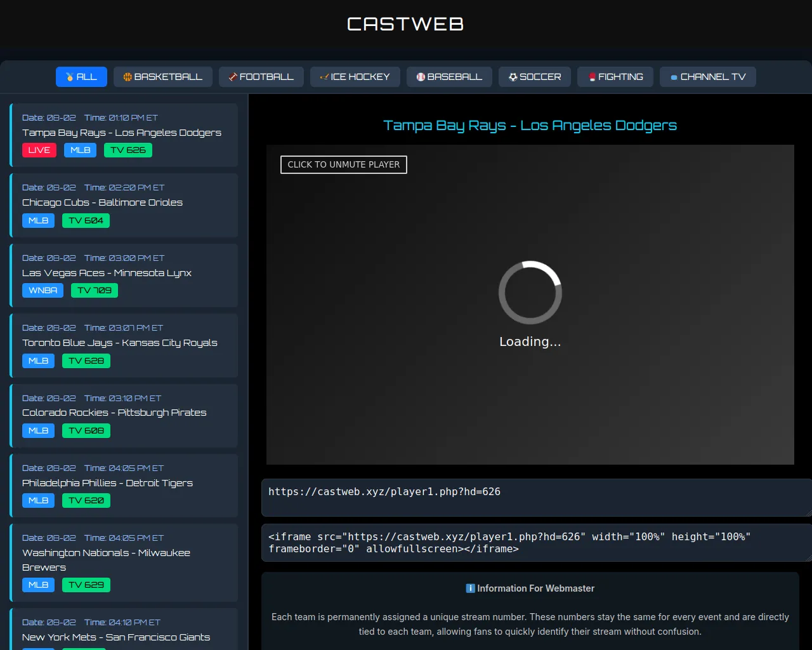Open the Channel TV icon filter

pos(674,77)
